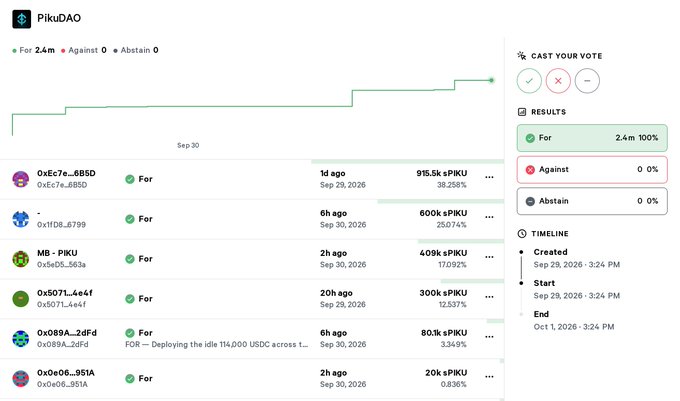Image resolution: width=680 pixels, height=401 pixels.
Task: Open options menu for 0xEc7e...6B5D vote
Action: pos(489,177)
